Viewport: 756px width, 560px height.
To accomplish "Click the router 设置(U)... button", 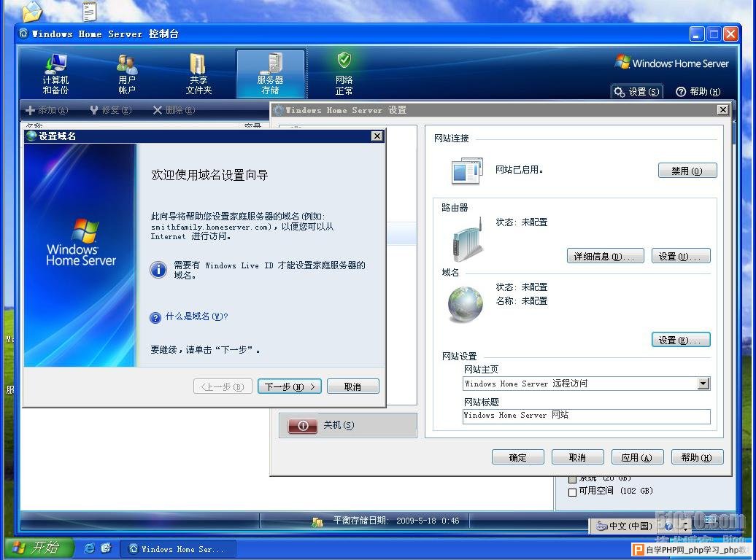I will pos(680,256).
